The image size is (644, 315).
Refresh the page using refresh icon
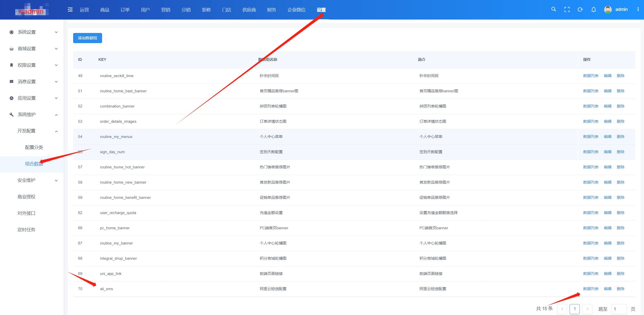click(x=580, y=9)
